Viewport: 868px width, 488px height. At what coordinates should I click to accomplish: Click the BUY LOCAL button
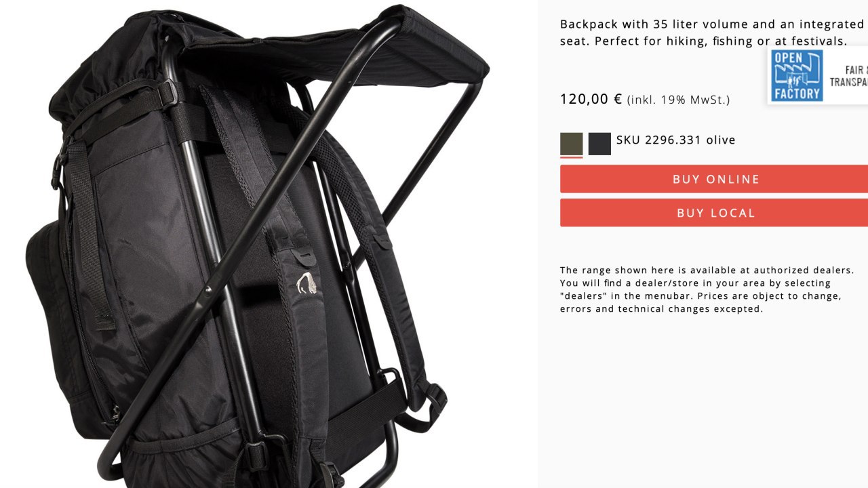[715, 213]
